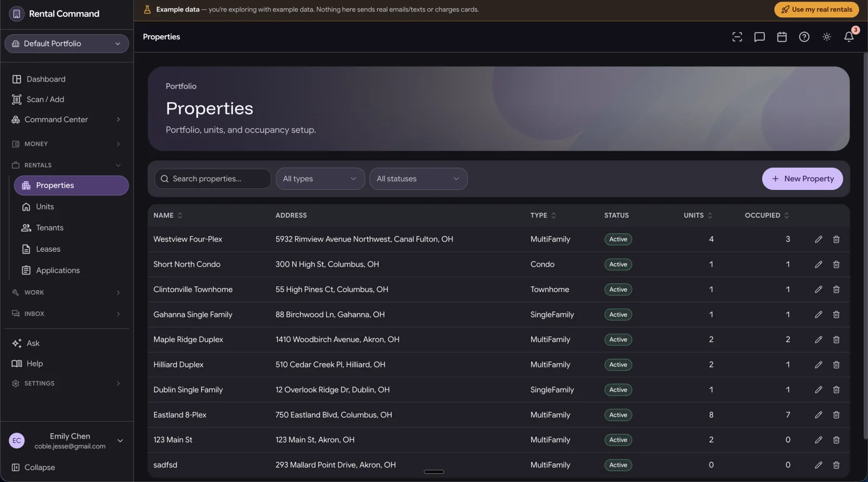Screen dimensions: 868x482
Task: Open the messages chat icon in the top bar
Action: [759, 37]
